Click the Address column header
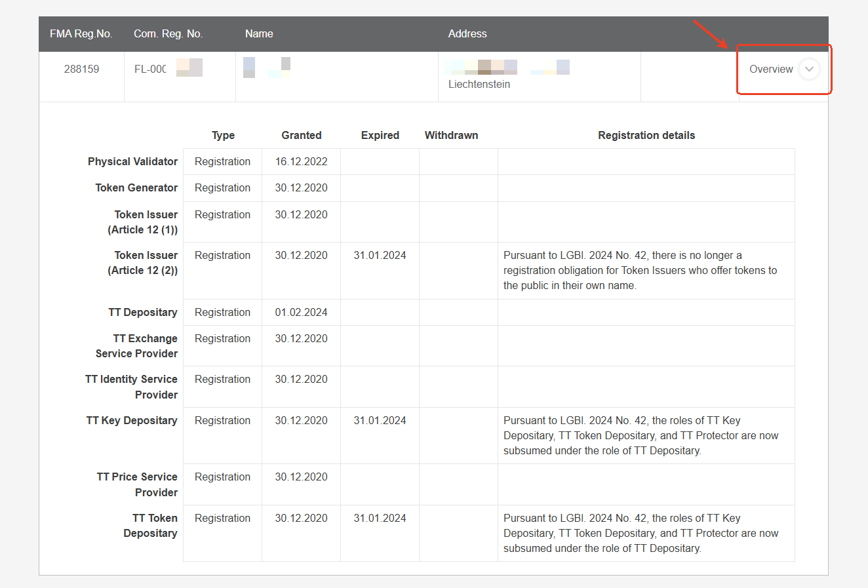The image size is (868, 588). 467,34
